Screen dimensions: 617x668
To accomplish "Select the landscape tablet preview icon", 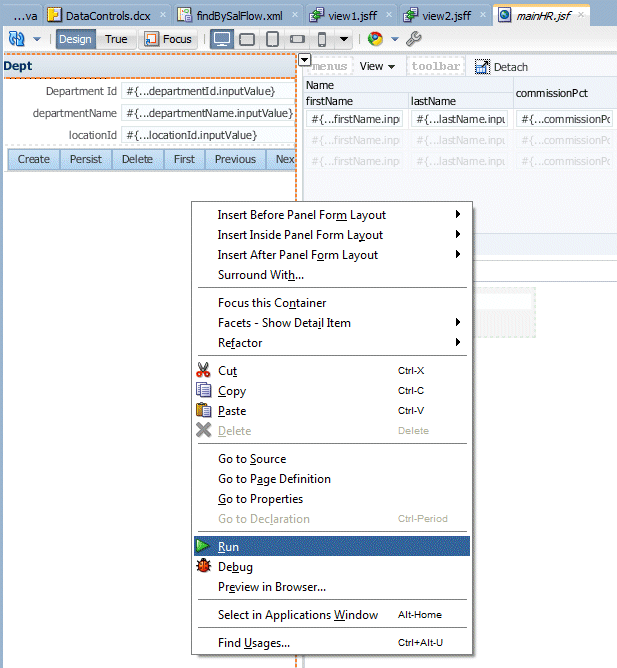I will pos(247,39).
